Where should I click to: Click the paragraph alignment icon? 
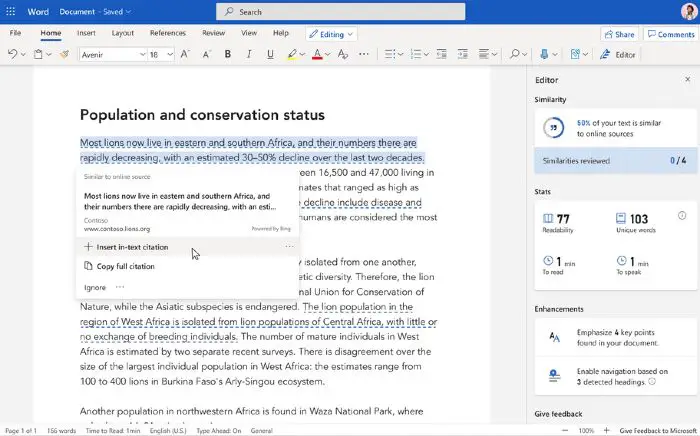pos(484,54)
